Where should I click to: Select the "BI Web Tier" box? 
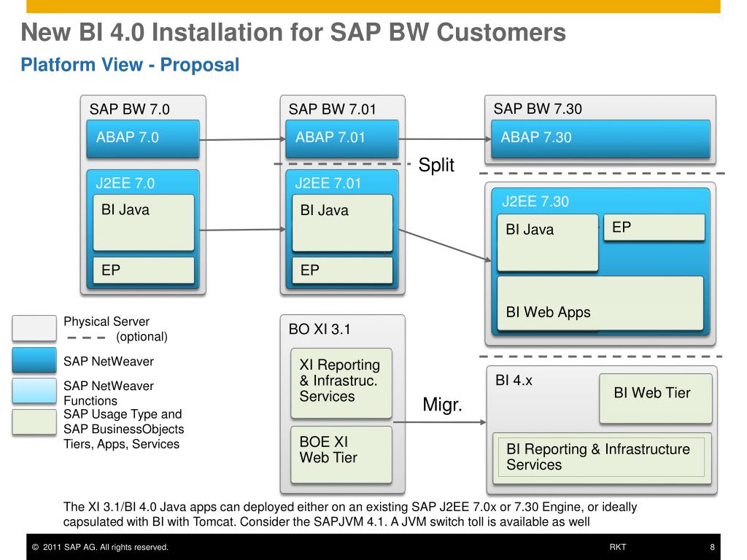pyautogui.click(x=656, y=399)
